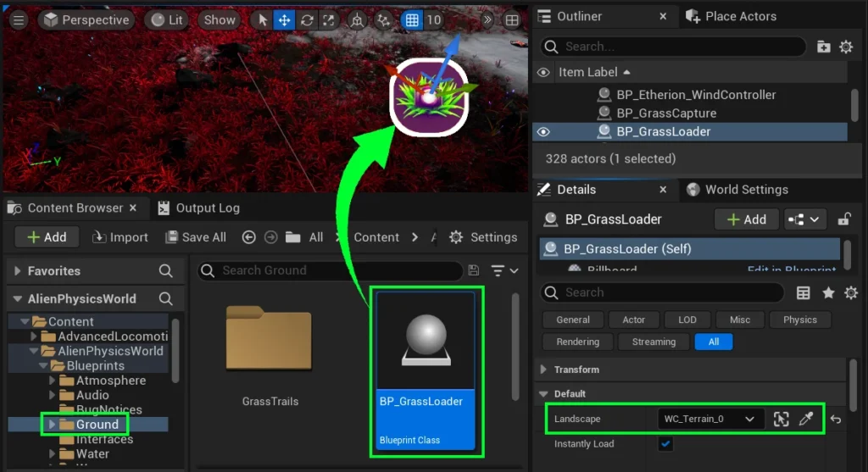Use the eyedropper to pick Landscape actor
This screenshot has width=868, height=472.
tap(806, 419)
